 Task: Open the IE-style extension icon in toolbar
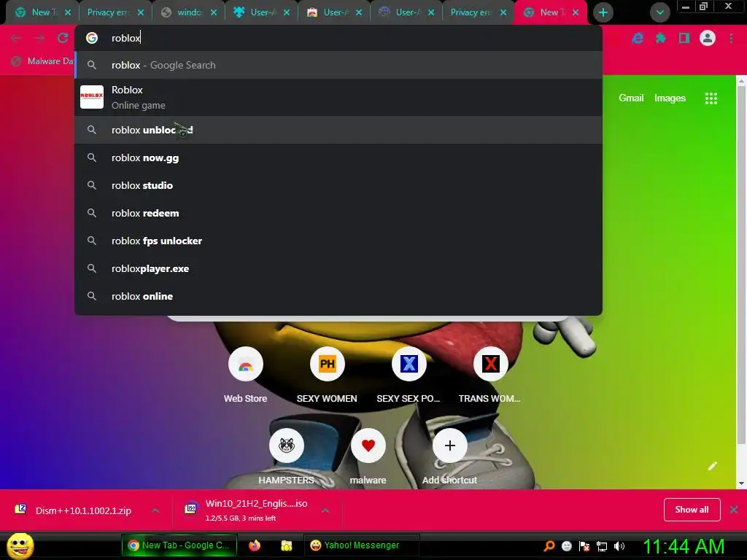pos(638,38)
